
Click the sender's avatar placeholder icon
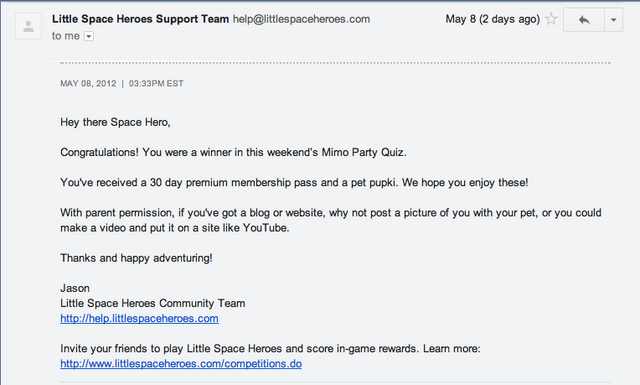[28, 26]
